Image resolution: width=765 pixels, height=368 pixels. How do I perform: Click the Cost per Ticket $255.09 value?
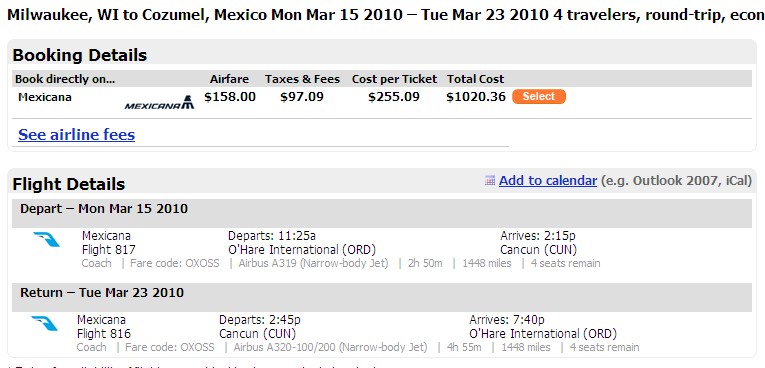[394, 97]
